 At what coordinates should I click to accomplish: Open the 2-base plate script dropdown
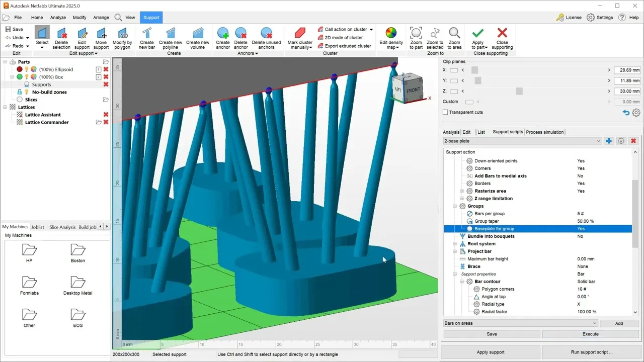pyautogui.click(x=522, y=141)
